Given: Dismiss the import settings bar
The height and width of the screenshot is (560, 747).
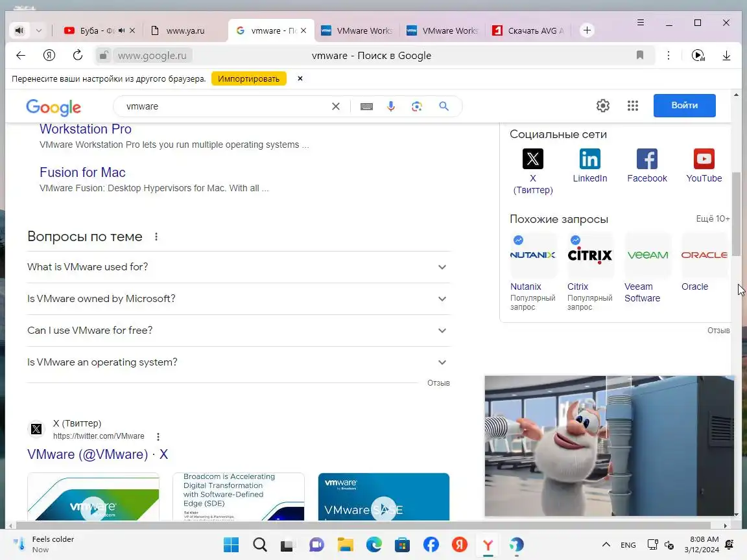Looking at the screenshot, I should tap(300, 78).
